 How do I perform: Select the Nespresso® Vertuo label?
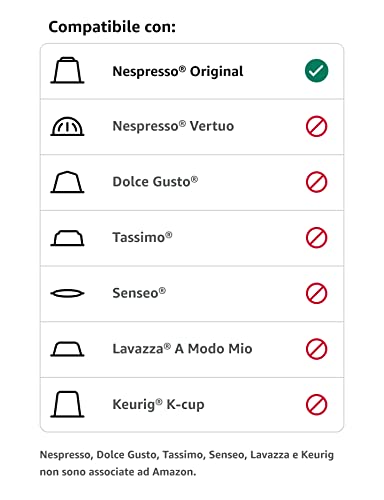[x=173, y=126]
